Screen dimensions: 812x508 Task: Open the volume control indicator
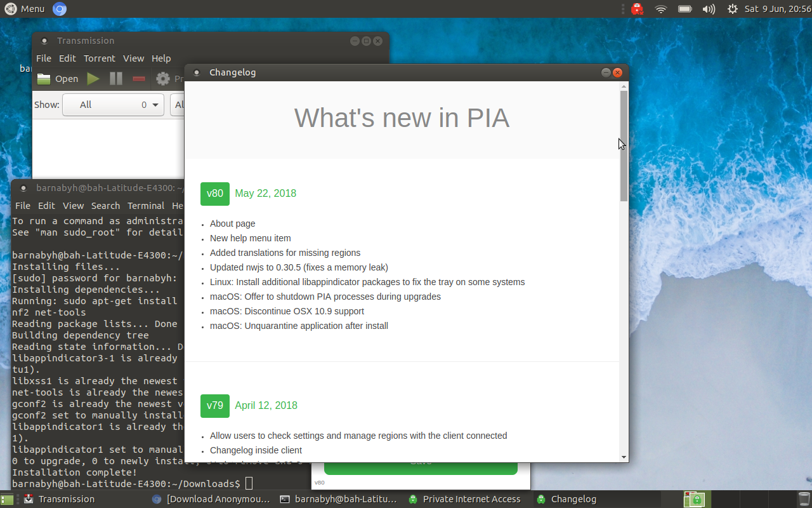pyautogui.click(x=709, y=9)
